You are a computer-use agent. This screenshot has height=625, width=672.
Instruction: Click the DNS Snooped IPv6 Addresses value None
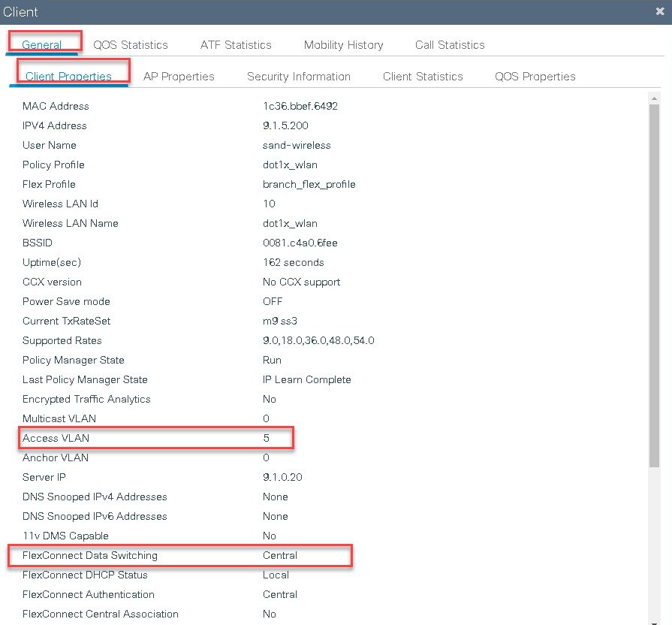coord(275,516)
